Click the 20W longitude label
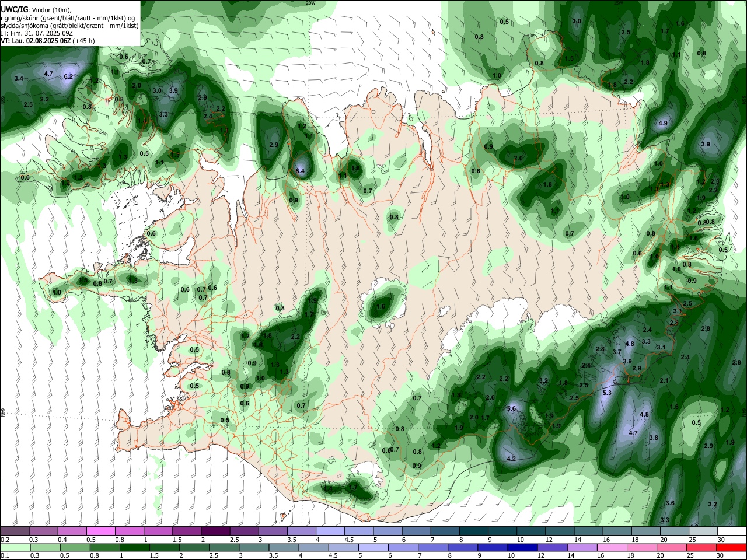This screenshot has height=560, width=747. [310, 2]
